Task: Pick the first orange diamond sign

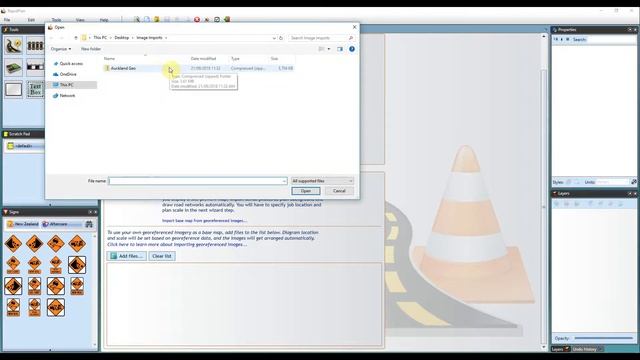Action: (13, 244)
